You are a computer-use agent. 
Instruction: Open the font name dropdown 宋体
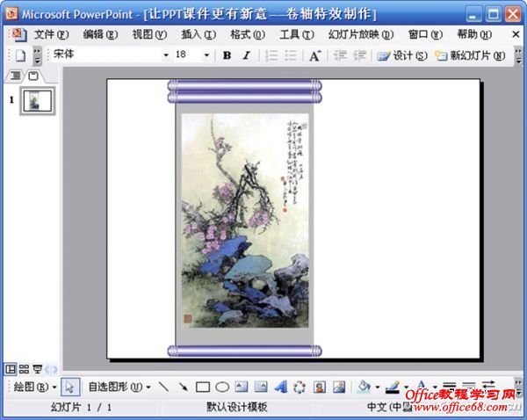(165, 55)
